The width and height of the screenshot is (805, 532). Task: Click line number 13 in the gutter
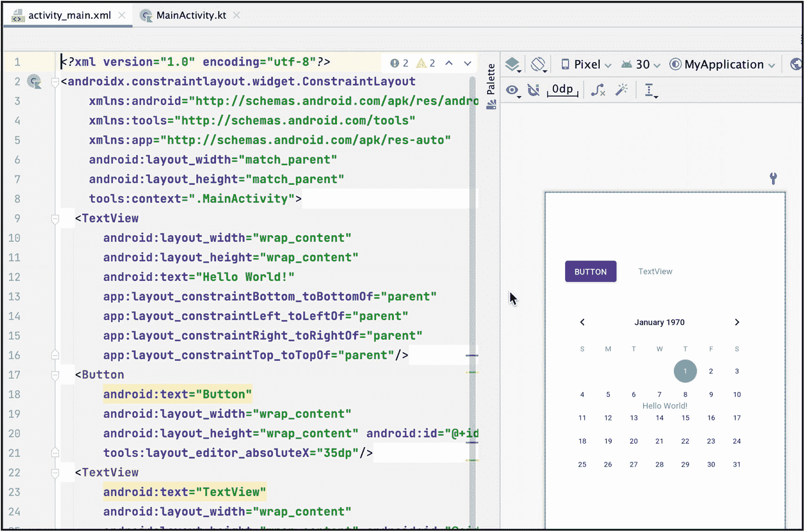coord(14,297)
